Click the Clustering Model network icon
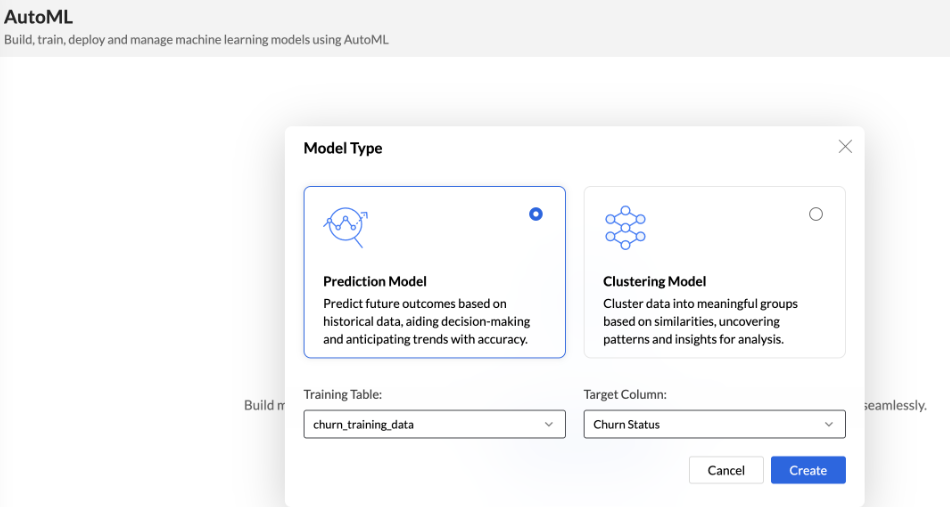The height and width of the screenshot is (507, 950). (625, 227)
